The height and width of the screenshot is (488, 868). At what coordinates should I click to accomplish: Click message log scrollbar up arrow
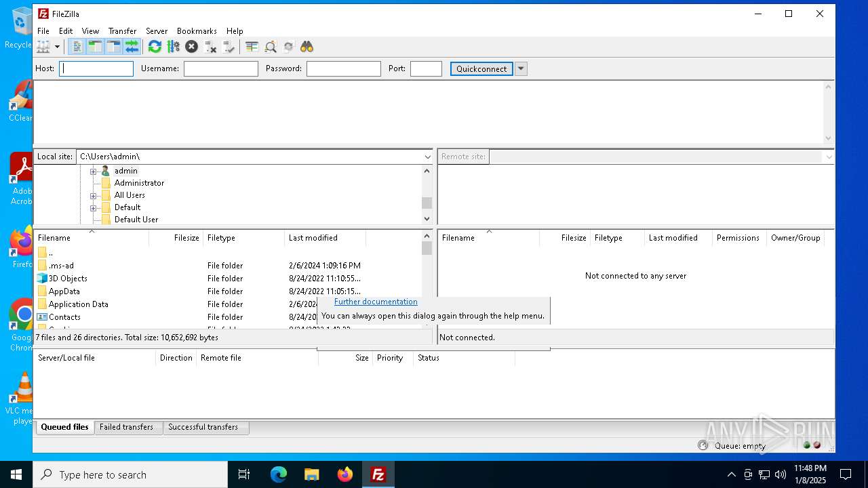(x=828, y=87)
